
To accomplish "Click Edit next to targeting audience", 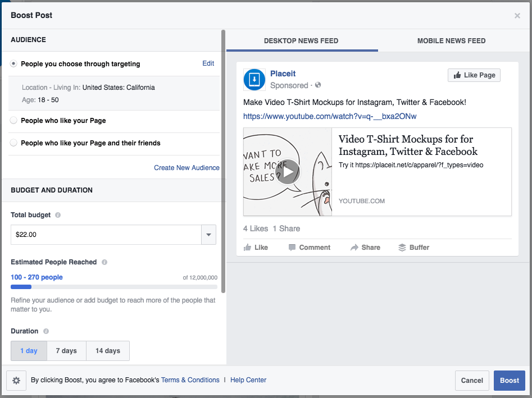I will click(208, 63).
